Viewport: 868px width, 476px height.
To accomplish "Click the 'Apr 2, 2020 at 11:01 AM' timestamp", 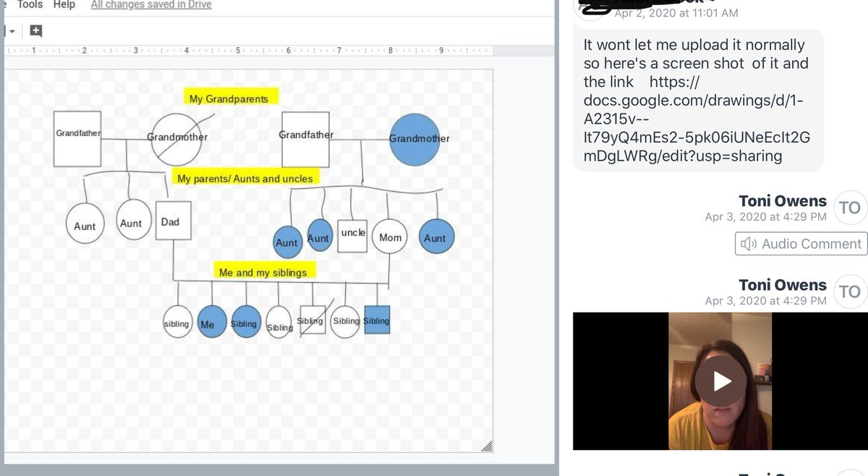I will (x=676, y=13).
